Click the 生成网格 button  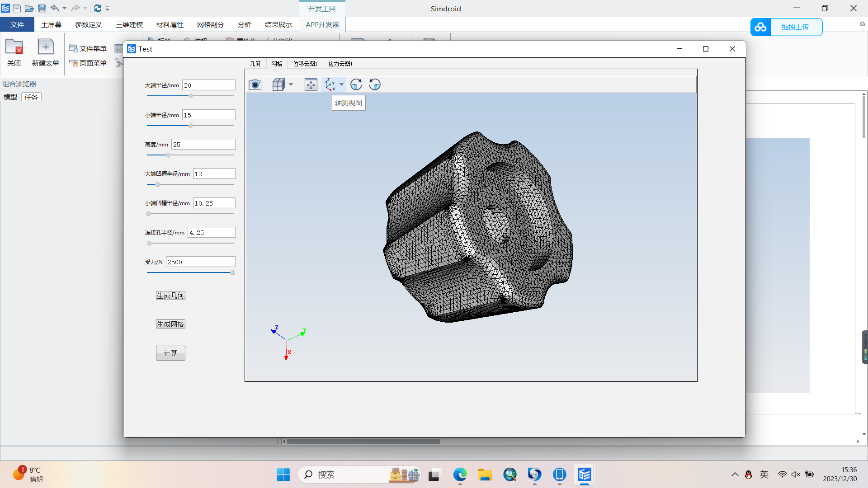[x=170, y=324]
